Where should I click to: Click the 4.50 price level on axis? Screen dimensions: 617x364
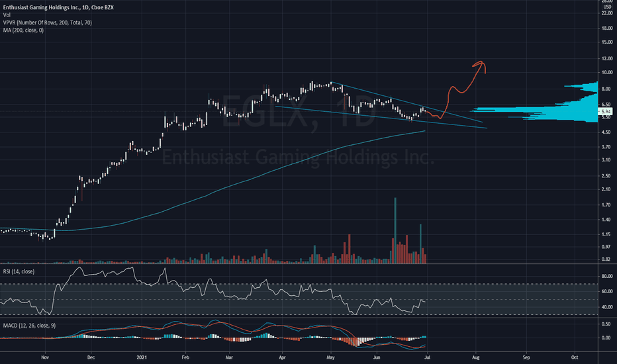pyautogui.click(x=606, y=132)
